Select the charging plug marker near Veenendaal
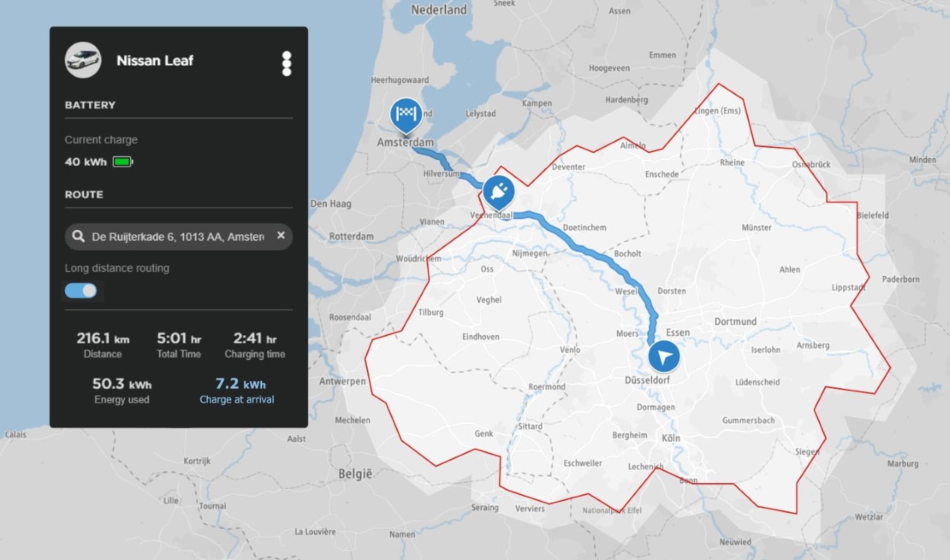The height and width of the screenshot is (560, 950). coord(499,193)
